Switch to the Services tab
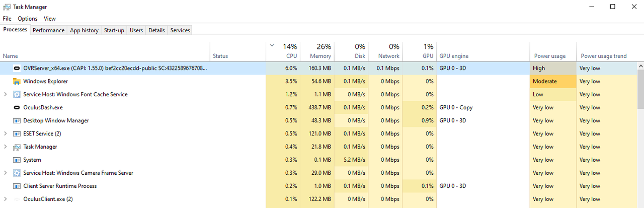This screenshot has height=208, width=644. [x=180, y=30]
